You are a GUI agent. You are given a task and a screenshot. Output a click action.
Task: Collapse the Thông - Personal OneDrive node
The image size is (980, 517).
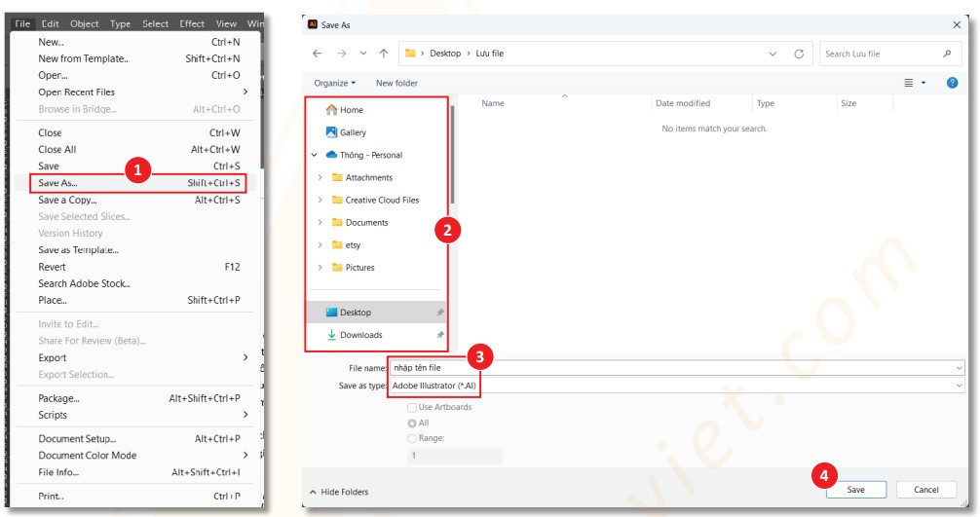pyautogui.click(x=315, y=155)
